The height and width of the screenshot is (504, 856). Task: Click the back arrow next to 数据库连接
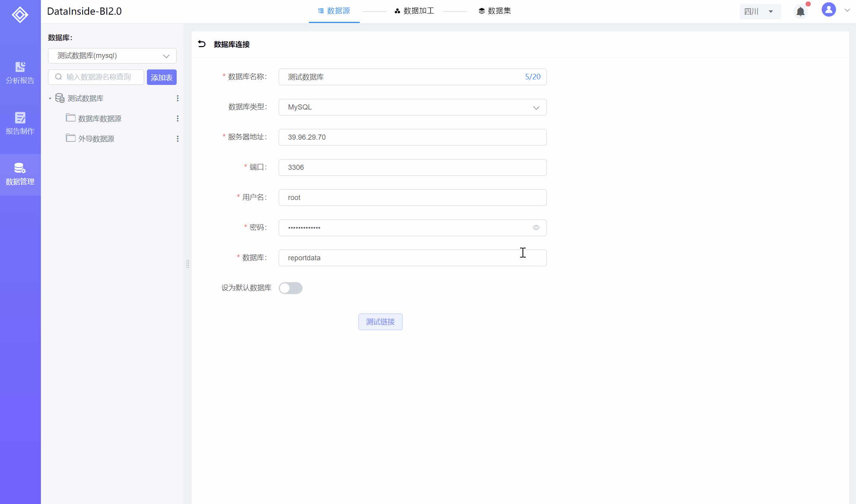[202, 44]
